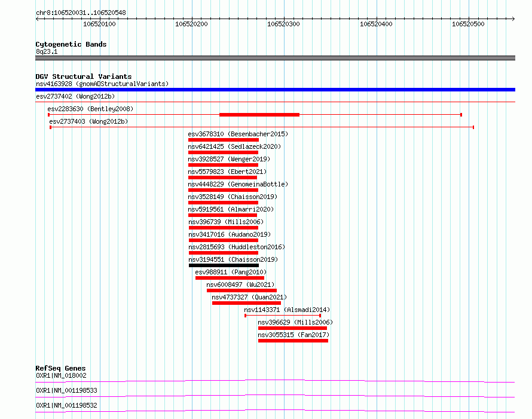
Task: Select nsv396629 (Mills2006) label
Action: pyautogui.click(x=295, y=322)
